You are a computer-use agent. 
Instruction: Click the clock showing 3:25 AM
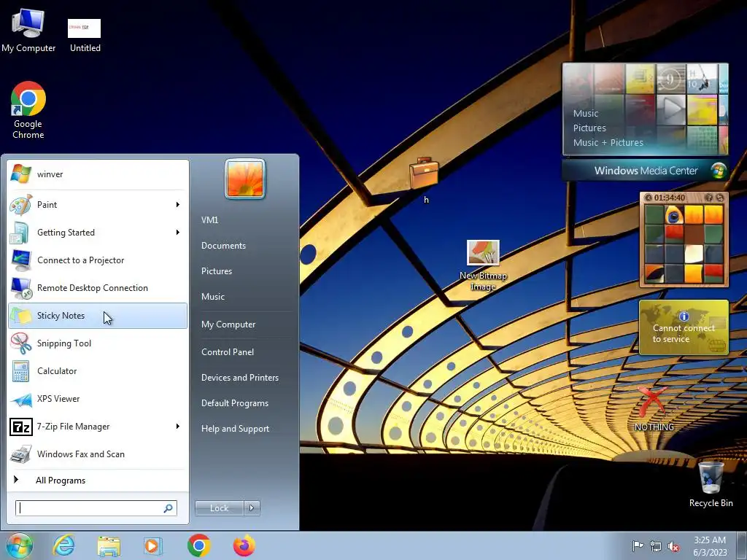[x=710, y=546]
